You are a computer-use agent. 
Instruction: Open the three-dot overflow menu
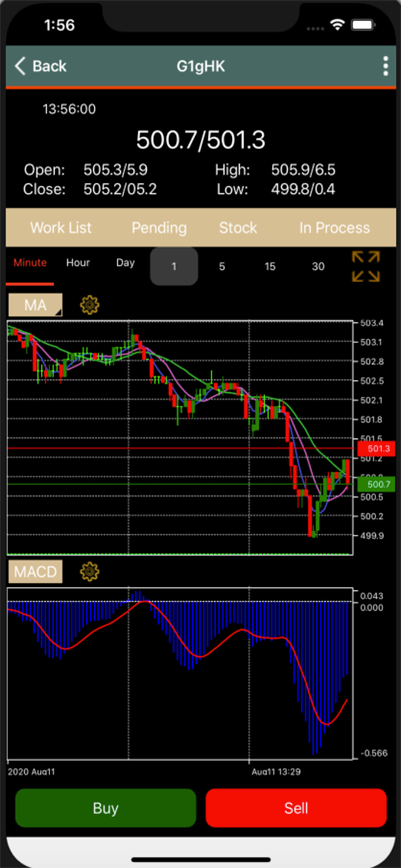(x=385, y=66)
